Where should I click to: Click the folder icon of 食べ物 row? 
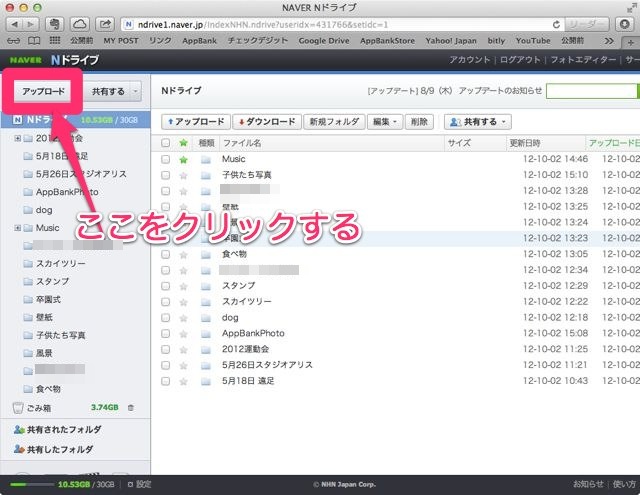206,255
